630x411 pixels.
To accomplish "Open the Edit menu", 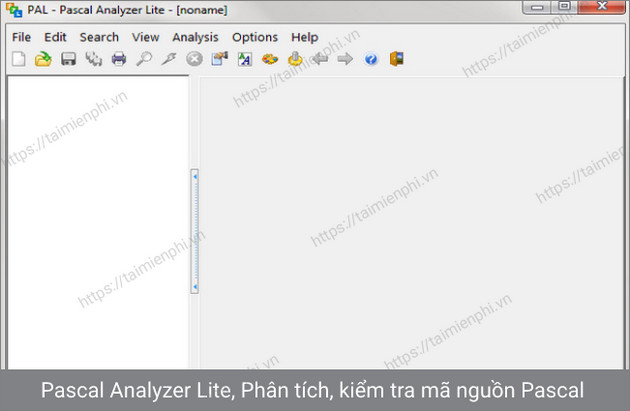I will click(x=55, y=37).
